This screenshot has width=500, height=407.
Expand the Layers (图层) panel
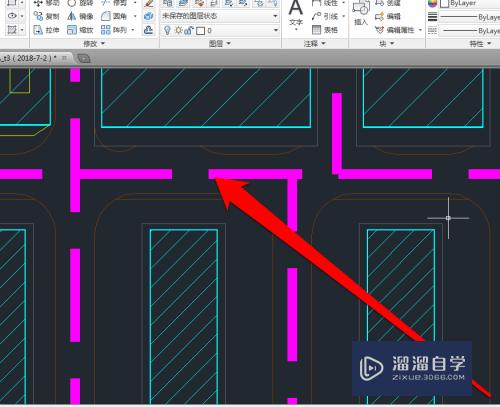(220, 44)
